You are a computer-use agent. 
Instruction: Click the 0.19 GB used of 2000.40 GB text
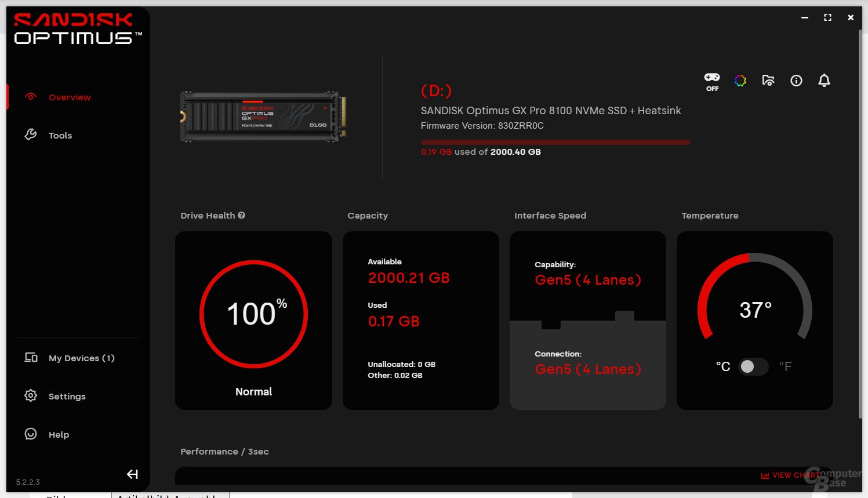coord(481,152)
